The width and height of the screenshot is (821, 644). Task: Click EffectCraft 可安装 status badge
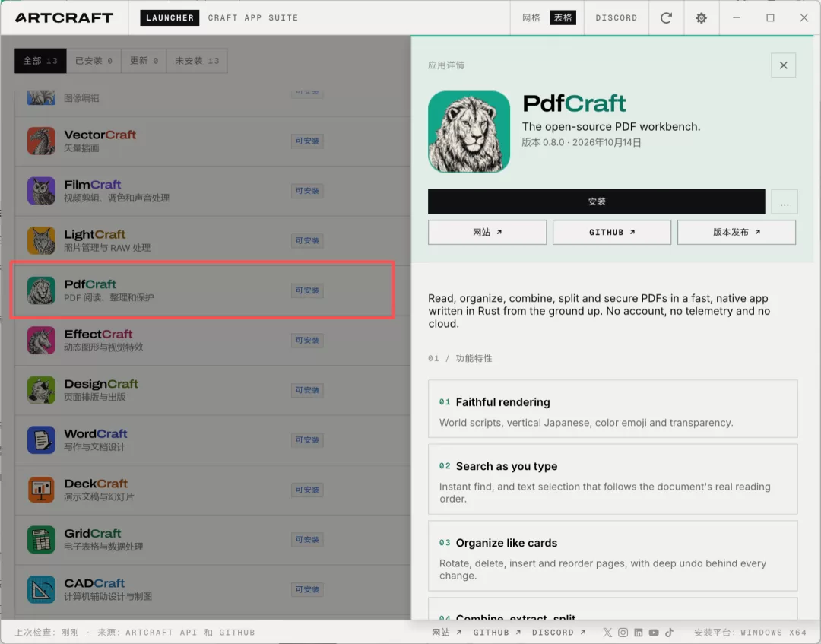click(307, 341)
